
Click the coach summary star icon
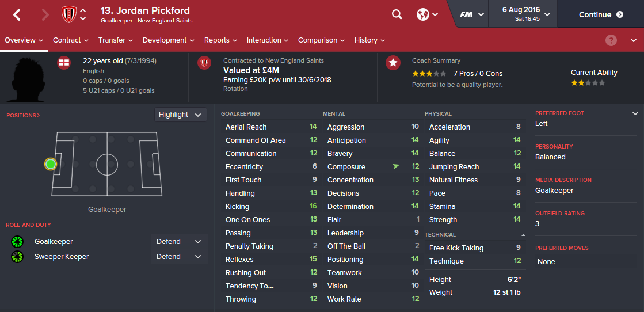pyautogui.click(x=393, y=63)
